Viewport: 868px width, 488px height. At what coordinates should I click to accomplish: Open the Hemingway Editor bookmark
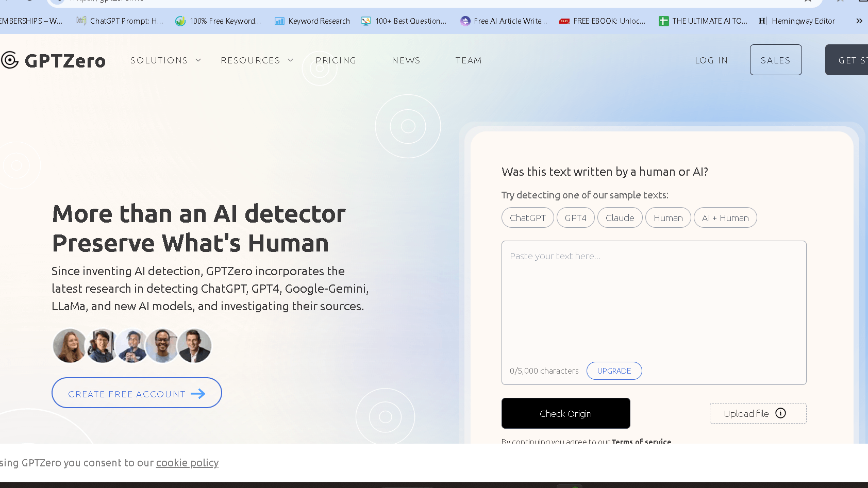[x=797, y=21]
